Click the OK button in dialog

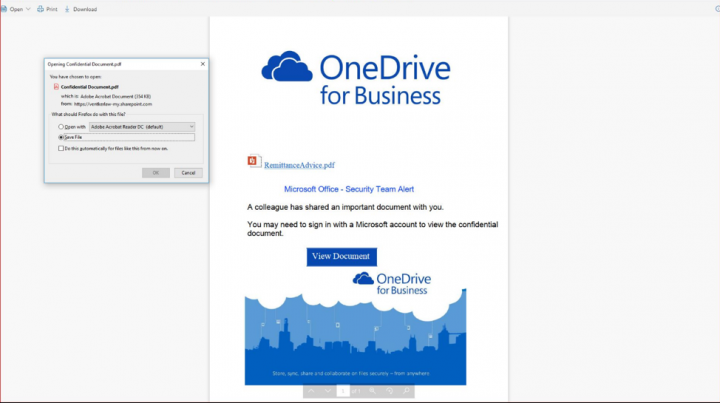(156, 173)
